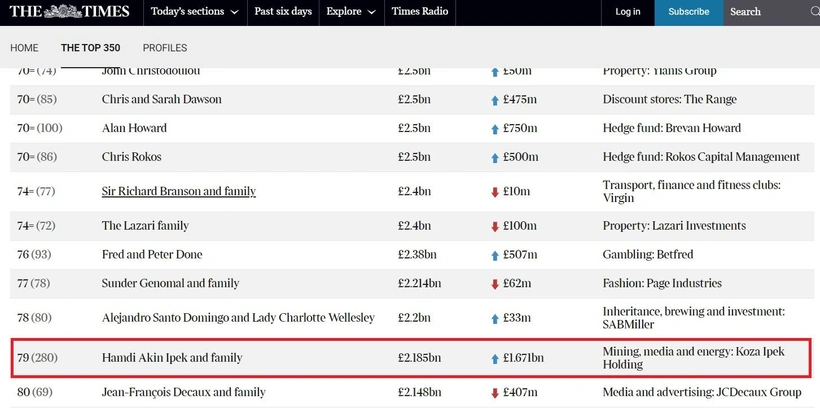The width and height of the screenshot is (820, 417).
Task: Select Alejandro Santo Domingo and Lady Charlotte Wellesley
Action: point(238,318)
